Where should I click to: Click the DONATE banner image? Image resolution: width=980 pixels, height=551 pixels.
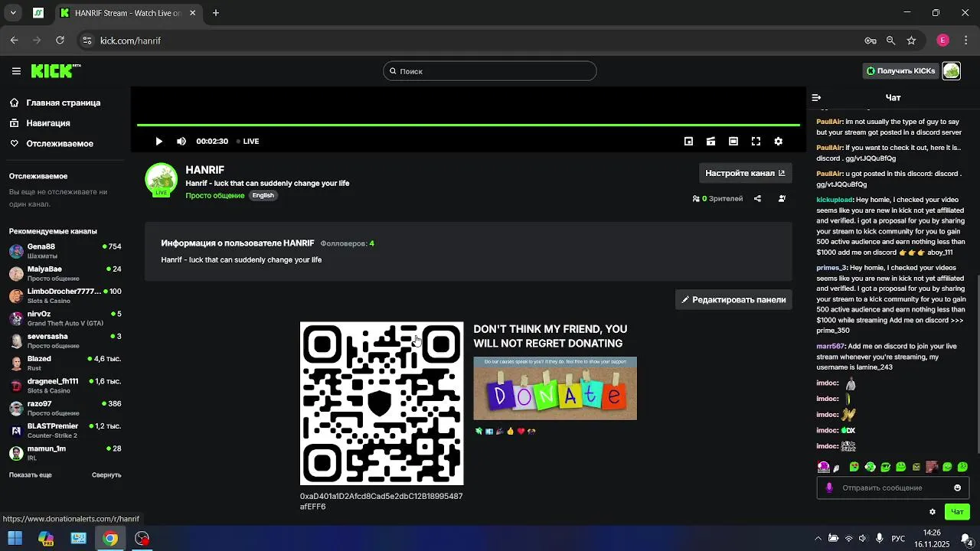point(555,388)
